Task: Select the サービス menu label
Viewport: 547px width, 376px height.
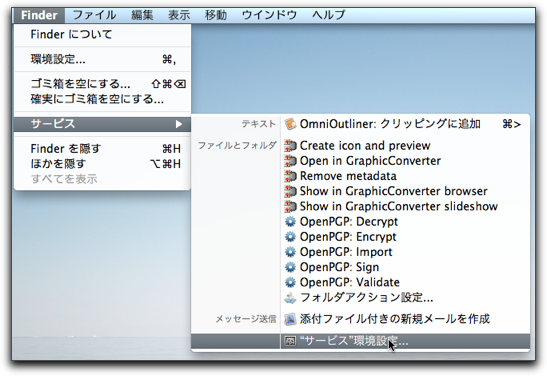Action: tap(53, 124)
